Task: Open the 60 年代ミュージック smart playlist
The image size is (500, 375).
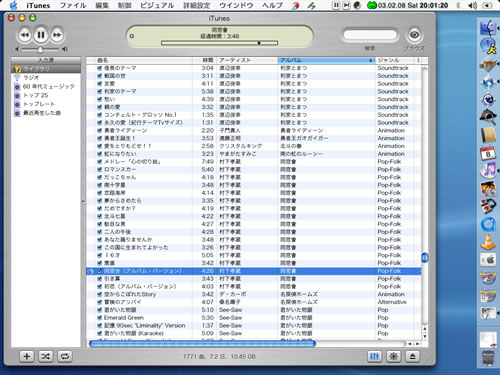Action: click(x=46, y=86)
